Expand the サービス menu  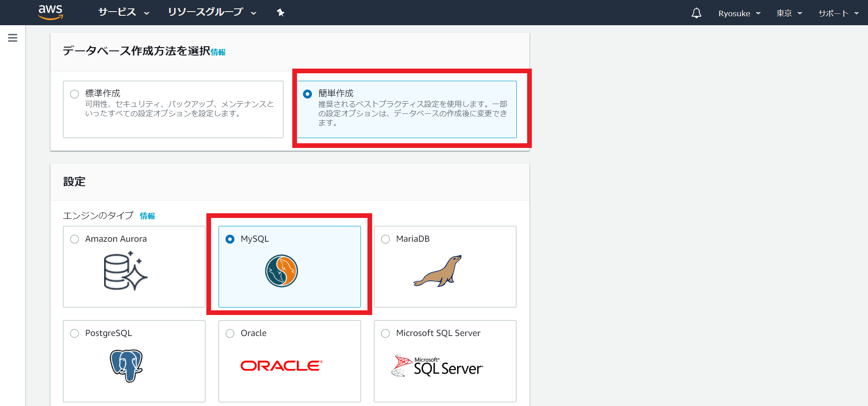(x=124, y=13)
